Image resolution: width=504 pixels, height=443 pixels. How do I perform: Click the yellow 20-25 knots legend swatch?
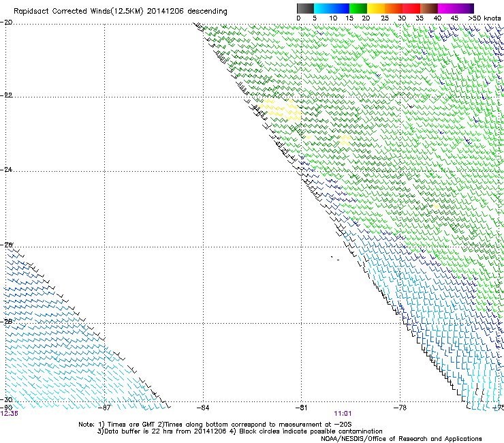[x=376, y=8]
